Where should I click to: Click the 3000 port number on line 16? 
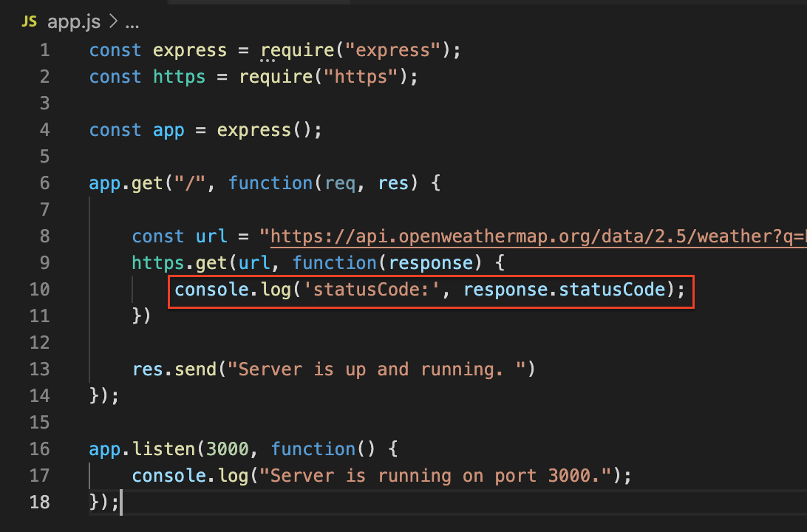coord(228,449)
